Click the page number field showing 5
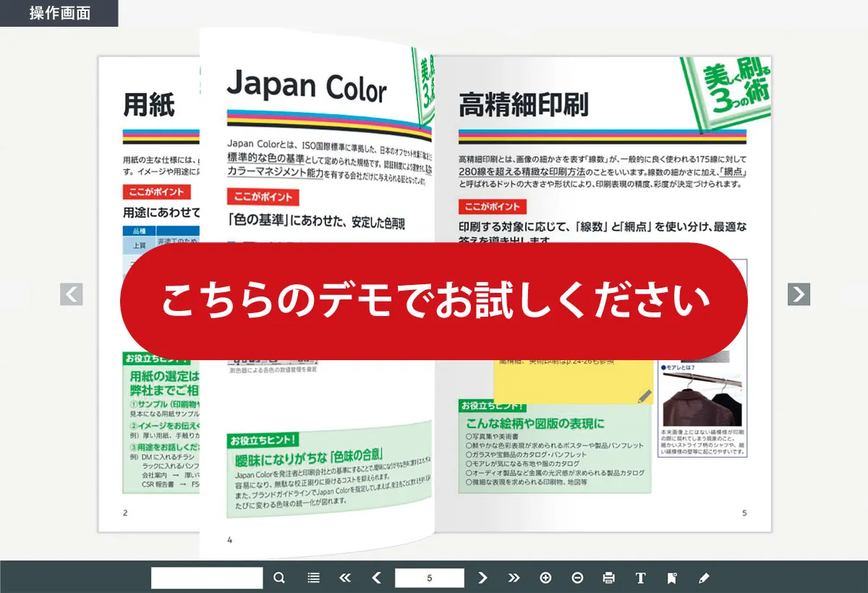This screenshot has width=868, height=593. (x=430, y=578)
